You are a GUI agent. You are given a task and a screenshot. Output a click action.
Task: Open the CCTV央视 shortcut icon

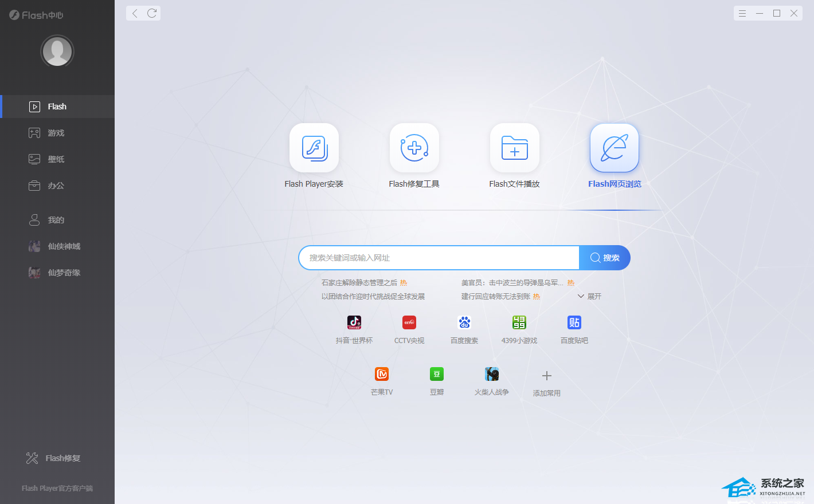[x=409, y=322]
